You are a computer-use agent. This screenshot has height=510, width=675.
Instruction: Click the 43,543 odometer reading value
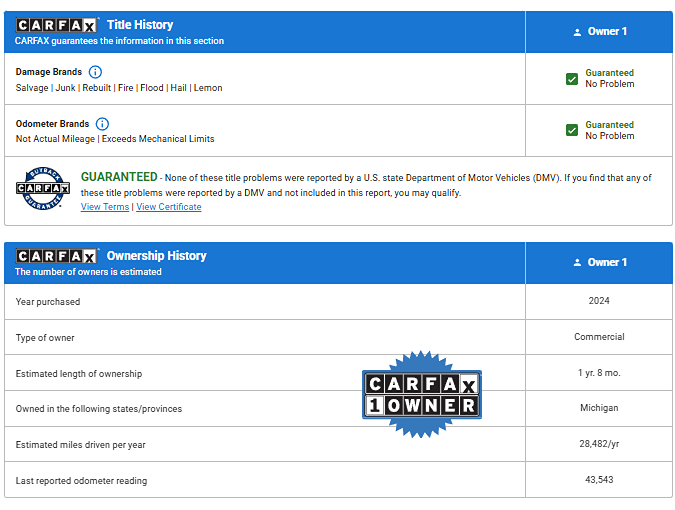[599, 480]
